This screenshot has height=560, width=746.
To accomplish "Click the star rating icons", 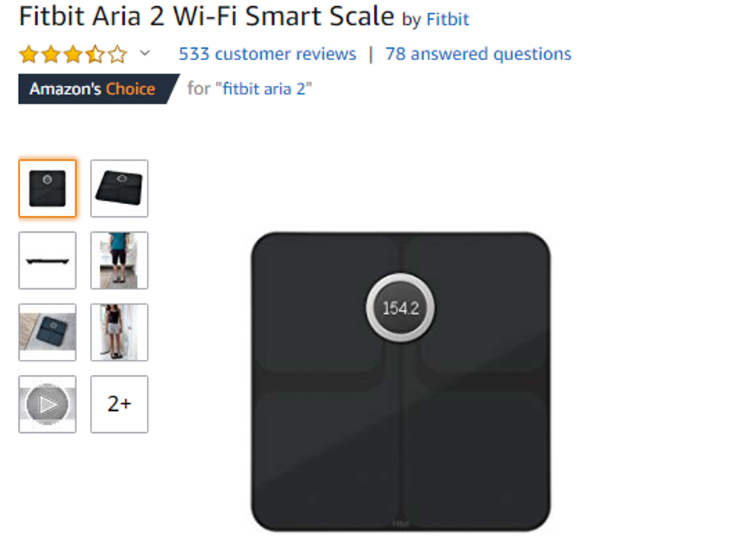I will click(73, 54).
